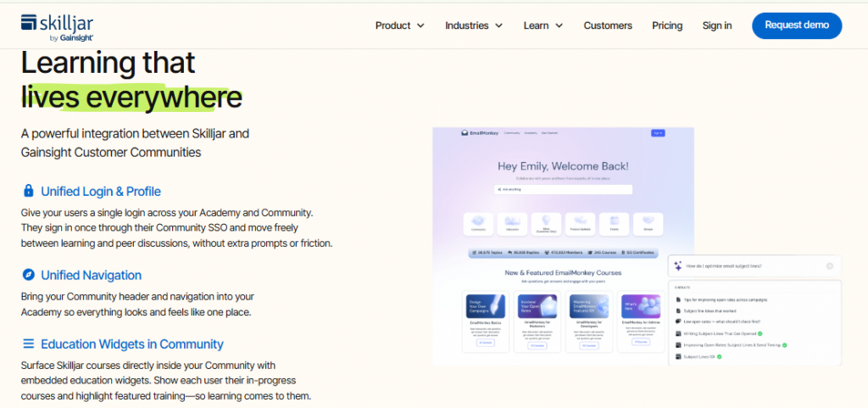The width and height of the screenshot is (868, 408).
Task: Click the compass icon beside Unified Navigation
Action: click(28, 275)
